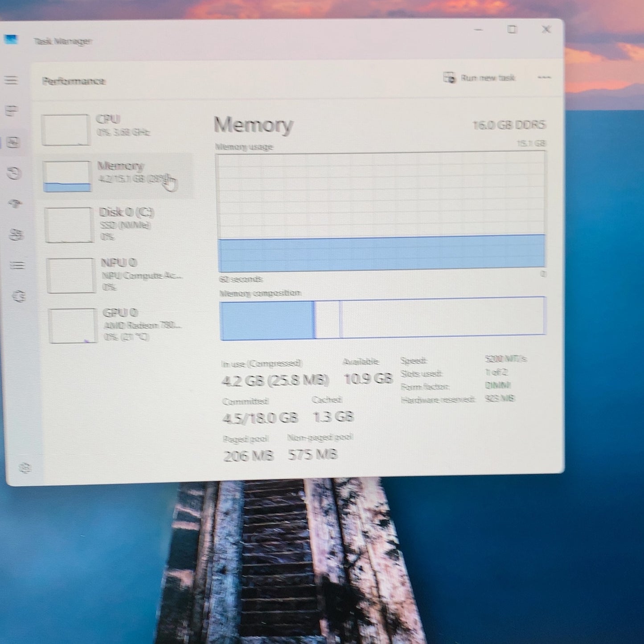Click the CPU mini graph thumbnail
This screenshot has height=644, width=644.
[x=66, y=130]
